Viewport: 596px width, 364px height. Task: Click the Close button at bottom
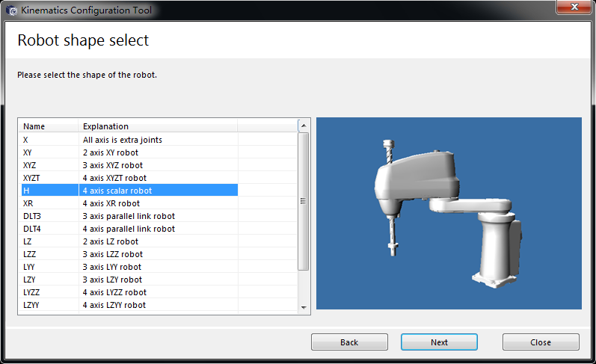(541, 342)
